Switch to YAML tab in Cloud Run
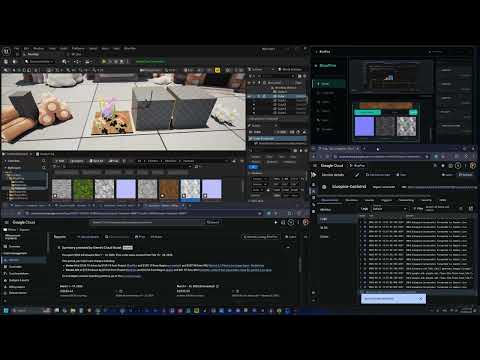This screenshot has height=360, width=480. pyautogui.click(x=443, y=200)
